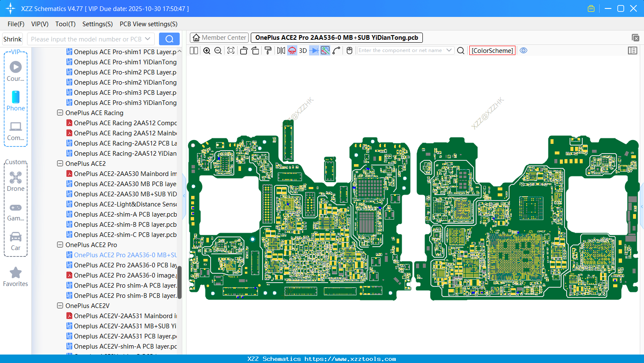644x363 pixels.
Task: Open the xzztools.com website link
Action: [x=350, y=359]
